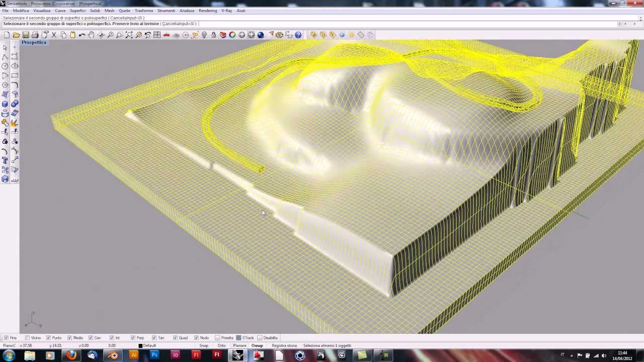
Task: Toggle Osnap in the status bar
Action: tap(257, 345)
